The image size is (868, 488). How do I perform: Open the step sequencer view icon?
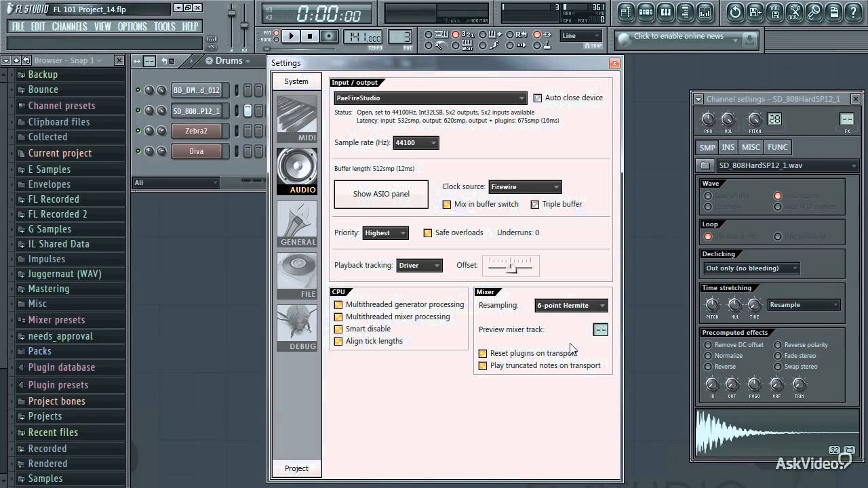tap(646, 12)
